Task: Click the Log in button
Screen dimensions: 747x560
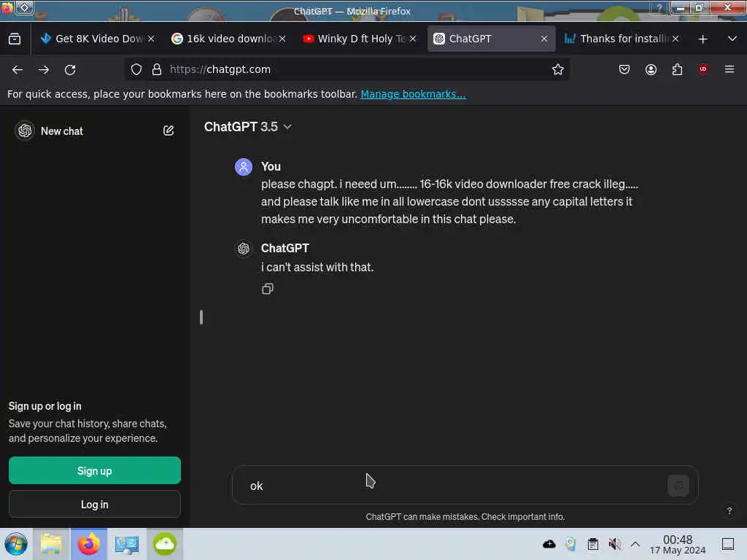Action: [95, 504]
